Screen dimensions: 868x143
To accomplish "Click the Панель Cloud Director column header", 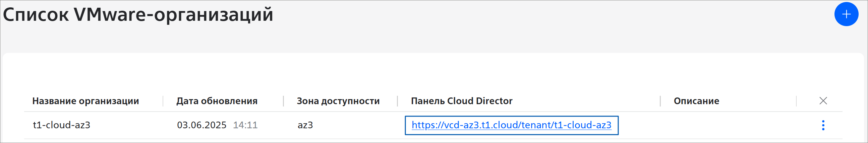I will tap(462, 101).
